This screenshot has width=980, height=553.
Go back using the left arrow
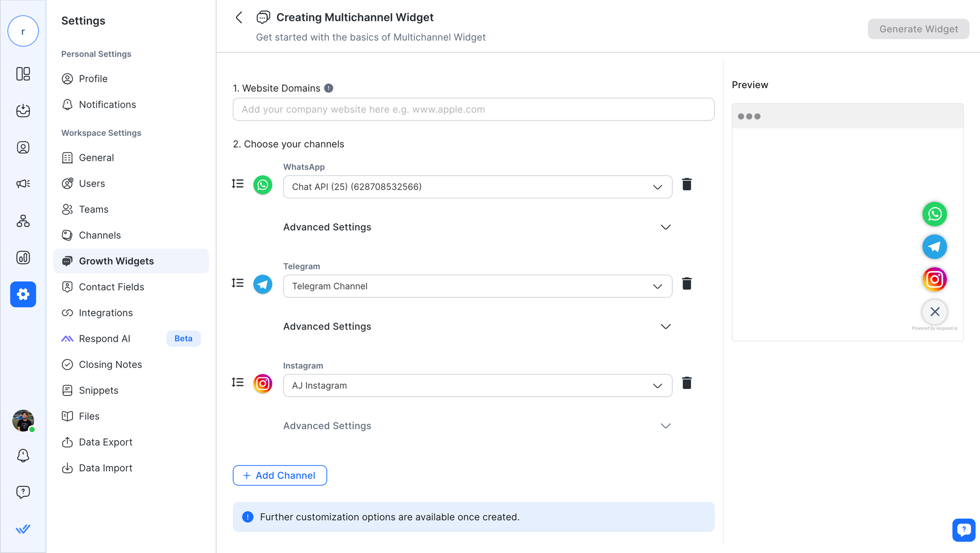[x=239, y=18]
